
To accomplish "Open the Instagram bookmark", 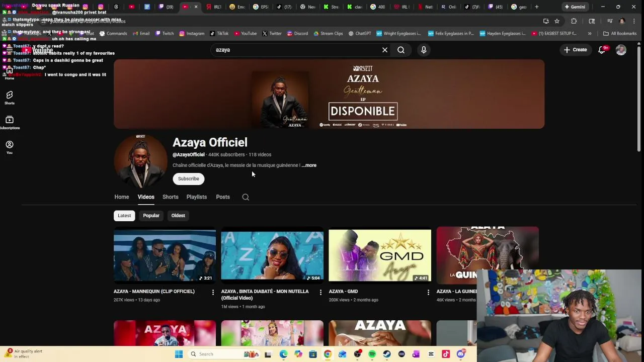I will (192, 34).
